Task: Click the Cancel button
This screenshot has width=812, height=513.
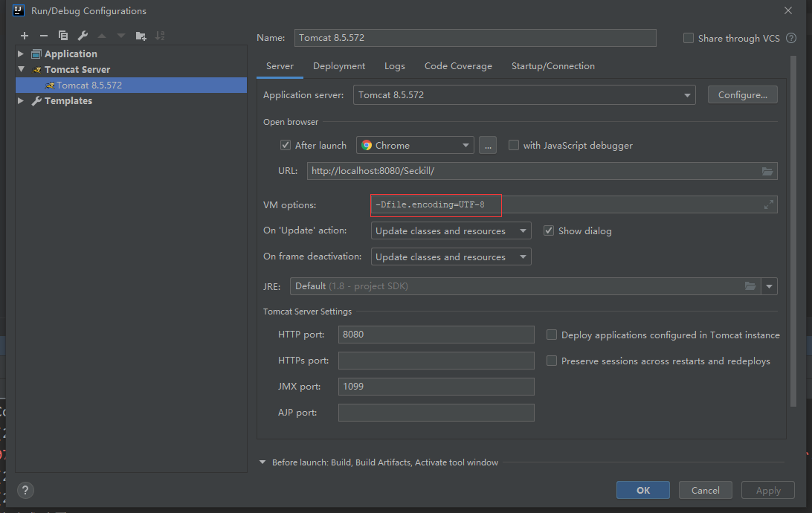Action: (706, 490)
